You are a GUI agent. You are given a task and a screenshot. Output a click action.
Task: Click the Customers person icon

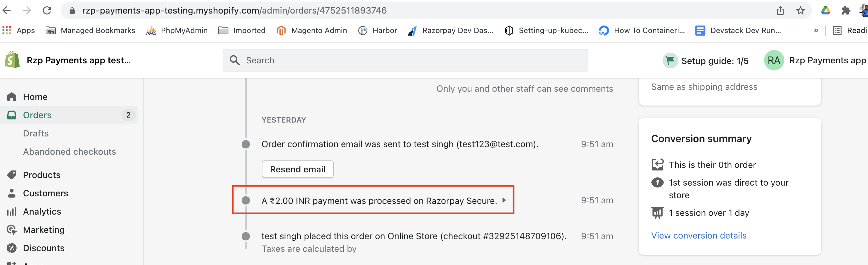(12, 193)
